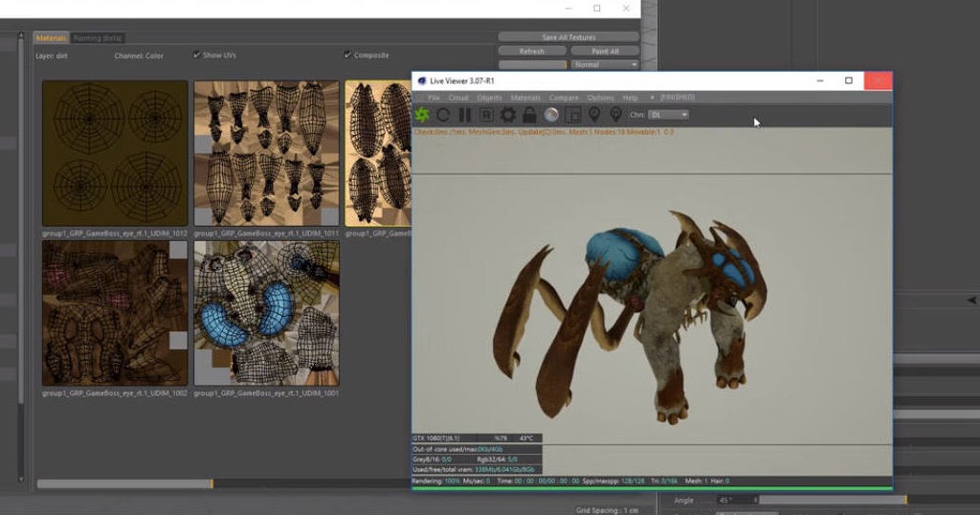The height and width of the screenshot is (515, 980).
Task: Click the Refresh button
Action: (x=532, y=52)
